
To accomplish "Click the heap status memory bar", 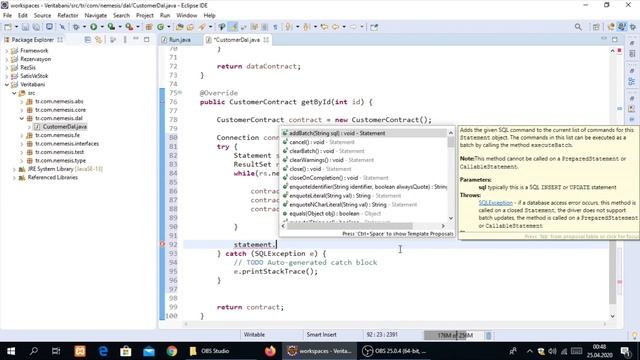I will click(x=454, y=336).
